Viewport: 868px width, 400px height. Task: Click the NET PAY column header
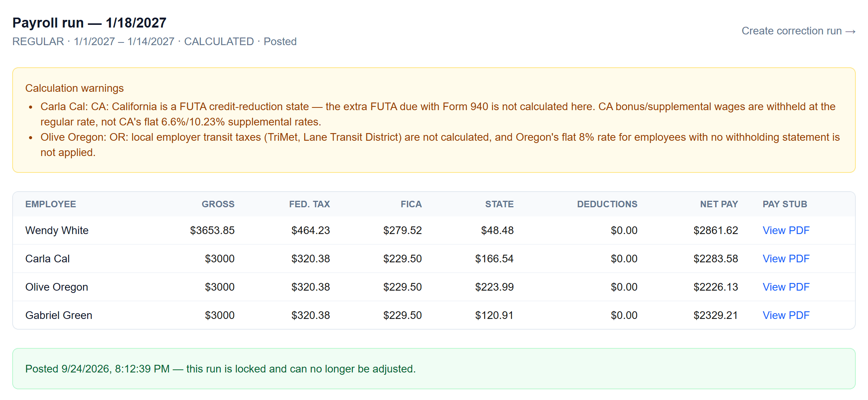click(x=719, y=204)
